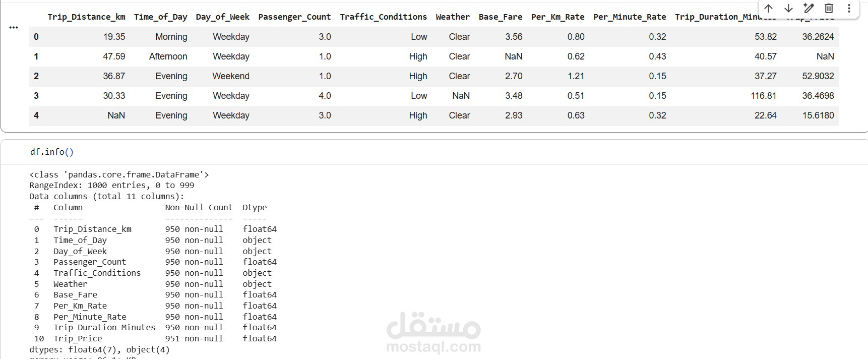This screenshot has height=362, width=868.
Task: Click RangeIndex 1000 entries line
Action: (x=112, y=185)
